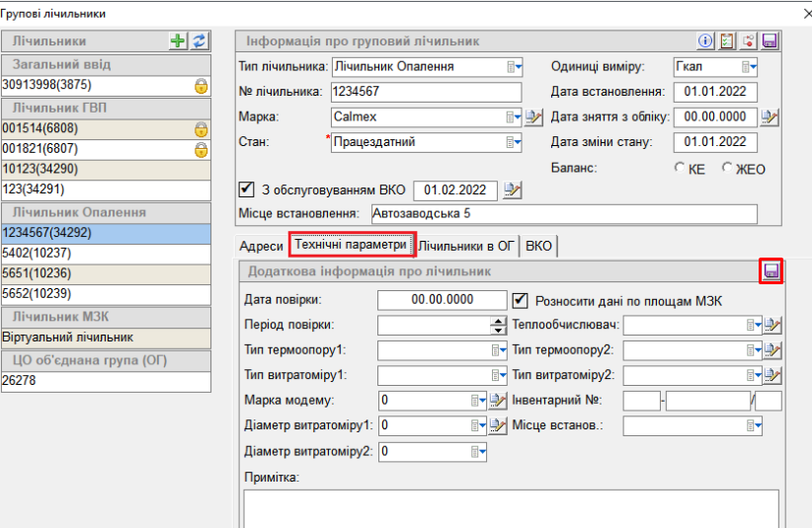Select the ЖЕО balance radio button
Image resolution: width=812 pixels, height=528 pixels.
(x=728, y=169)
